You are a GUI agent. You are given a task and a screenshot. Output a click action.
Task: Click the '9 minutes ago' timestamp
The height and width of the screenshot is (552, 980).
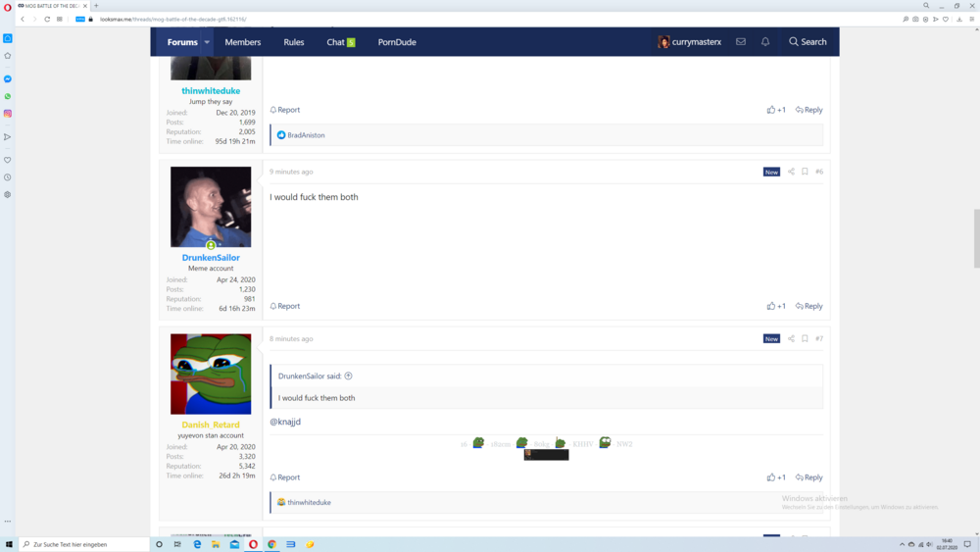291,172
